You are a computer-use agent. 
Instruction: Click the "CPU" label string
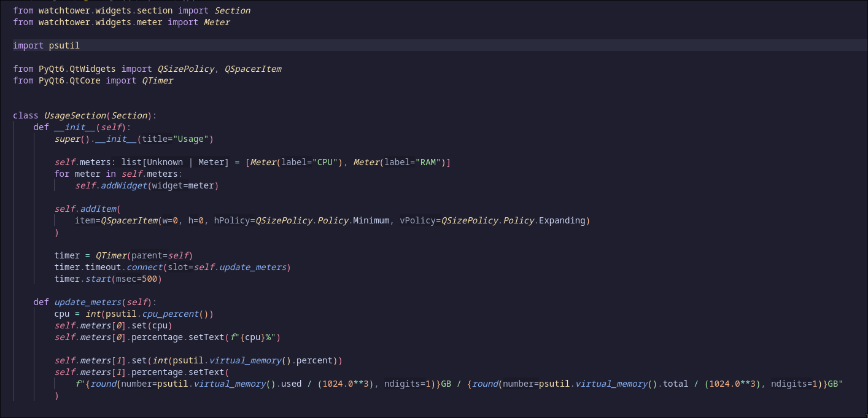pos(326,162)
